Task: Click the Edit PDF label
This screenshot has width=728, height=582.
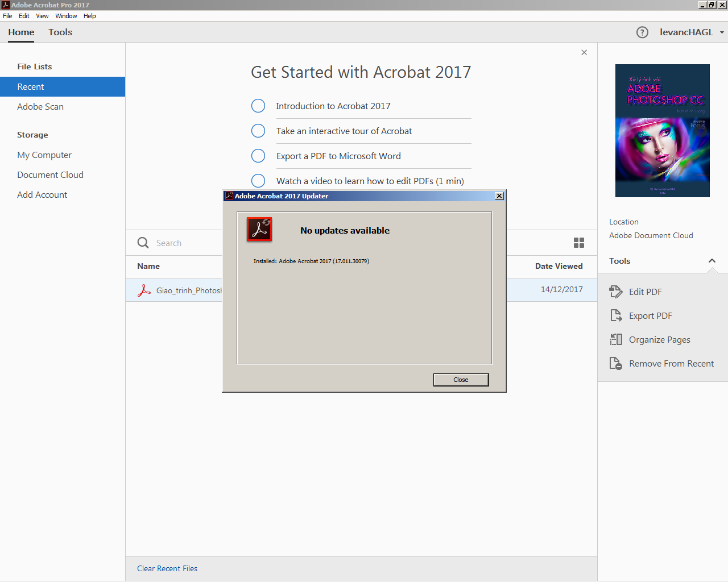Action: click(x=646, y=292)
